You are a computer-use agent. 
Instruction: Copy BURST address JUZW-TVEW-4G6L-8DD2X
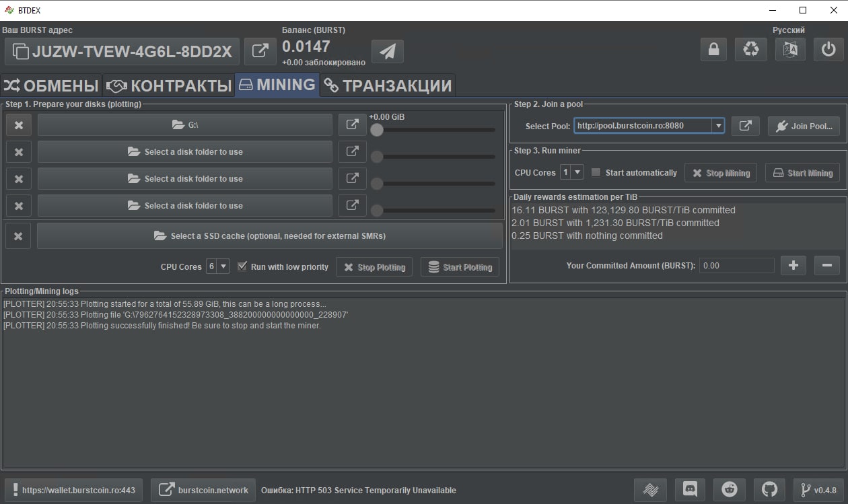[122, 51]
